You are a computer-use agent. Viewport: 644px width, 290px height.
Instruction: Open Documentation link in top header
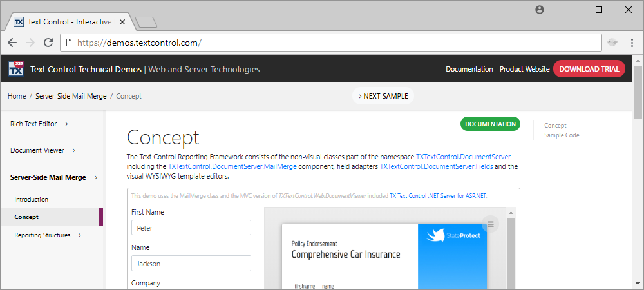[469, 69]
